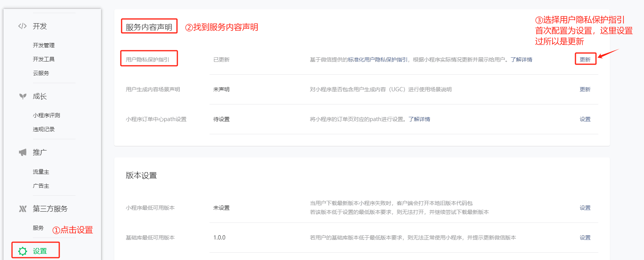Go to 小程序评测 page
Image resolution: width=644 pixels, height=260 pixels.
(x=46, y=115)
